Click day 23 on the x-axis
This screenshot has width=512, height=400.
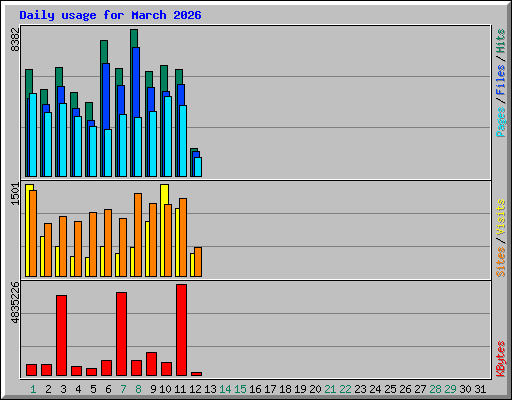[x=360, y=389]
